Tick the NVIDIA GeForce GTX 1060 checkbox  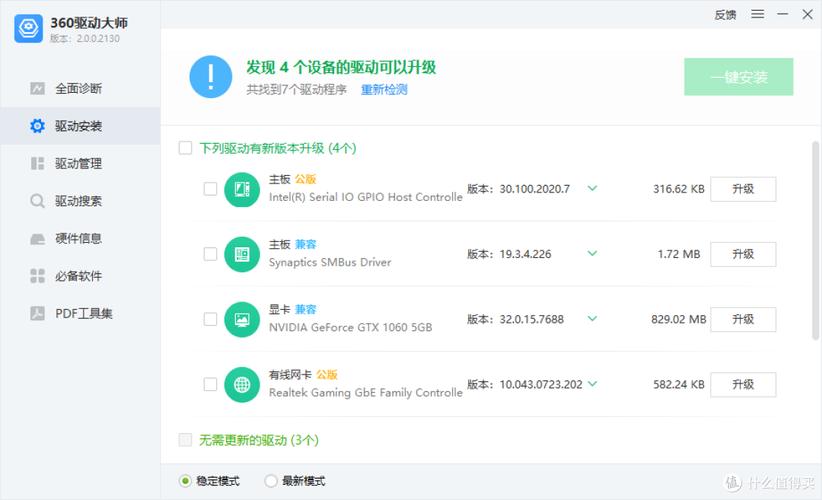pos(210,319)
